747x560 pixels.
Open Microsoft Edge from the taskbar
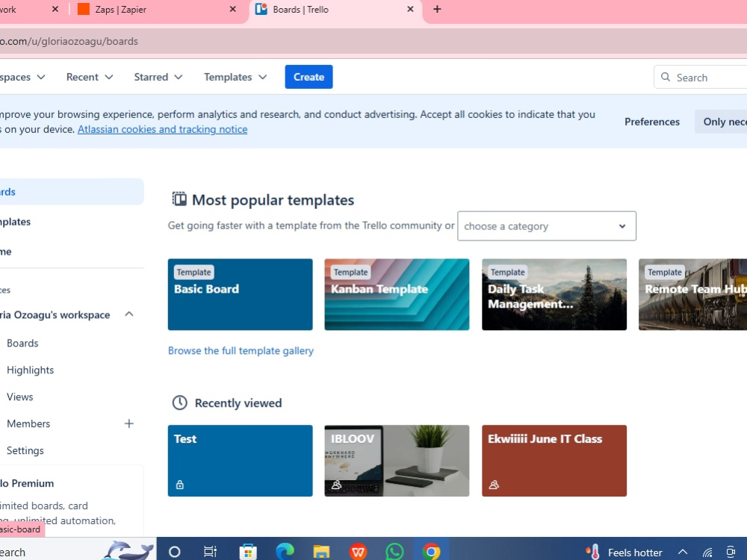[285, 552]
